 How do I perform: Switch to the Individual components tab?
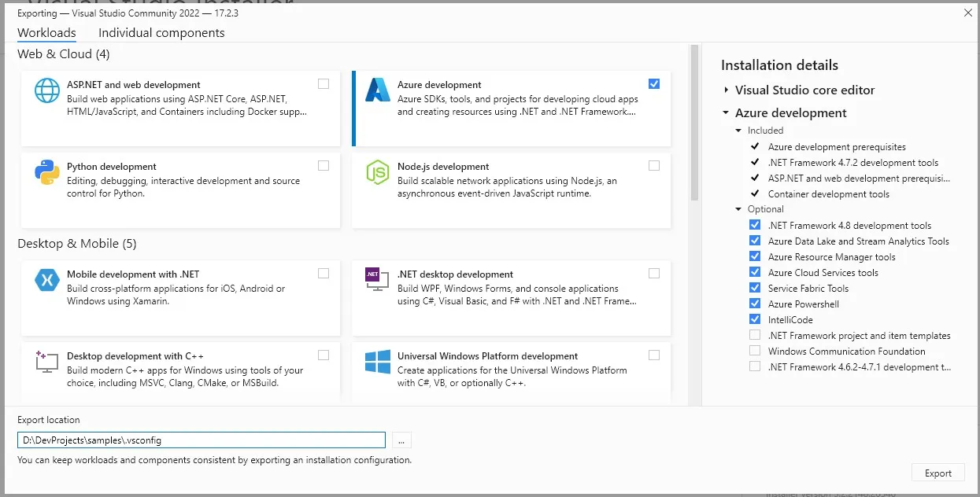pyautogui.click(x=161, y=33)
